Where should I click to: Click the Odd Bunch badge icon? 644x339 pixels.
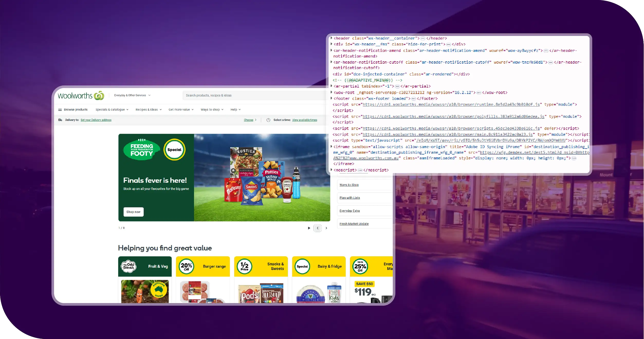(128, 266)
